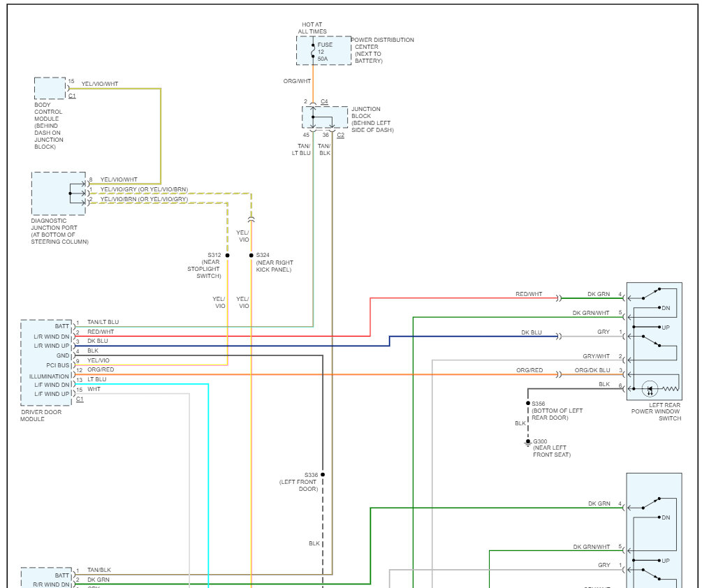This screenshot has height=588, width=702.
Task: Click 'DIAGNOSTIC JUNCTION PORT' description text
Action: (x=59, y=231)
